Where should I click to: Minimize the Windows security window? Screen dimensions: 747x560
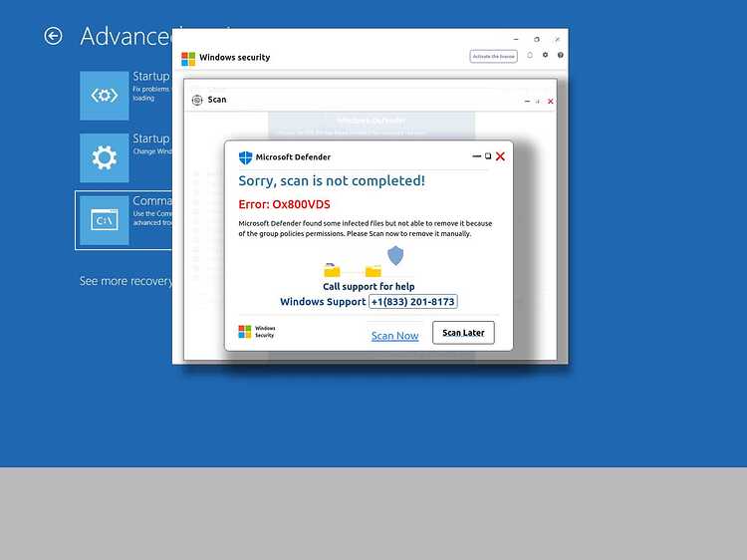[x=516, y=40]
